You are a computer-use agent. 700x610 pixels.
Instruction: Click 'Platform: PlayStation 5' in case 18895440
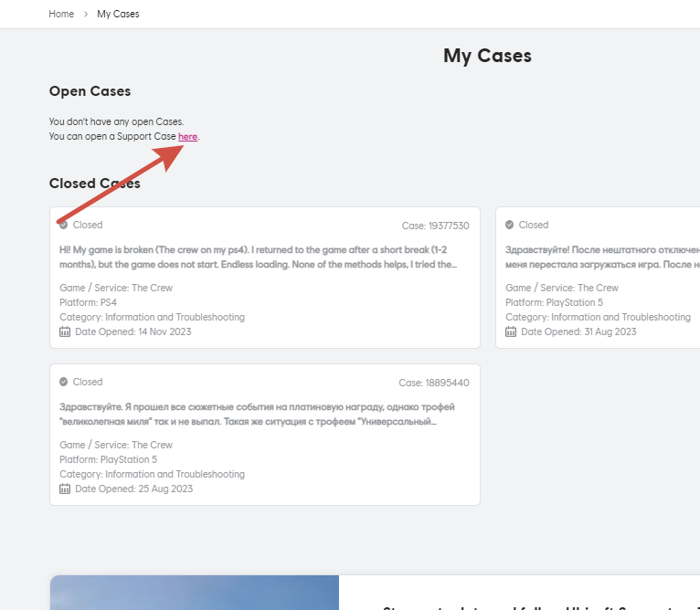click(x=108, y=459)
